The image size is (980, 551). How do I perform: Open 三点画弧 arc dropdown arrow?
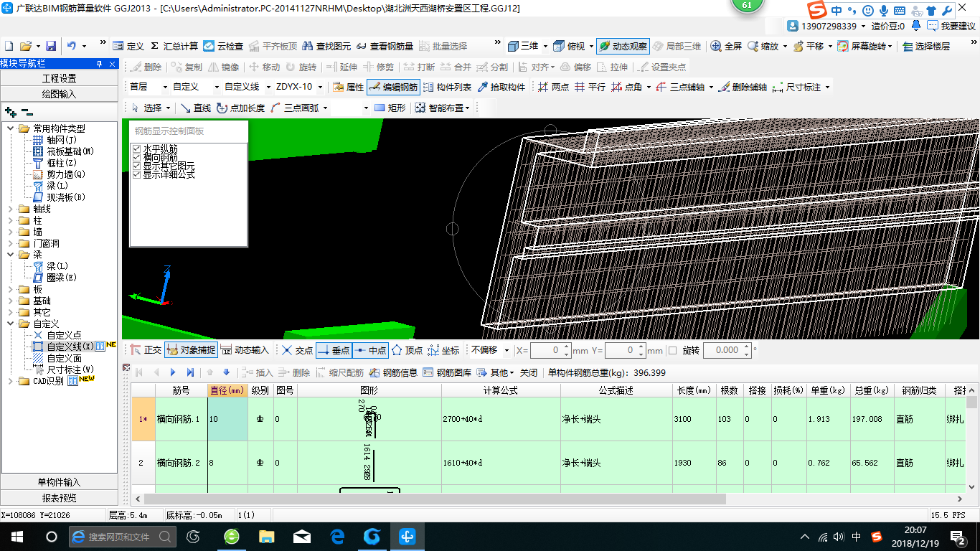[325, 108]
